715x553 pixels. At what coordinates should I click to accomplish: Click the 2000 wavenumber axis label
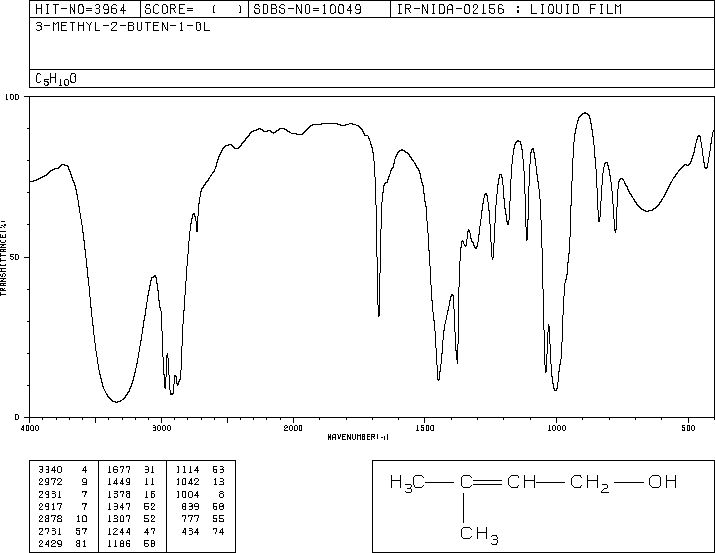point(293,428)
